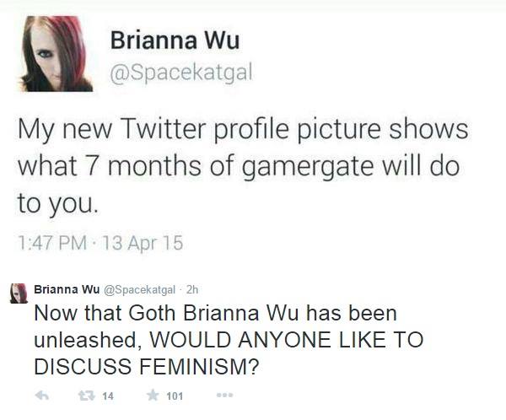The width and height of the screenshot is (506, 420).
Task: Click 'DISCUSS FEMINISM?' text line
Action: click(147, 367)
